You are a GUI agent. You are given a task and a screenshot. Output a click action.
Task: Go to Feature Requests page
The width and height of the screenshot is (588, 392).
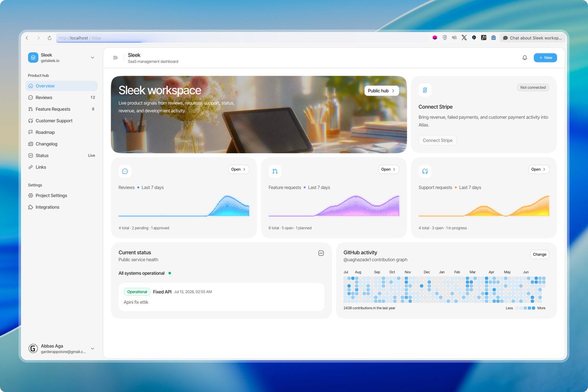(62, 109)
